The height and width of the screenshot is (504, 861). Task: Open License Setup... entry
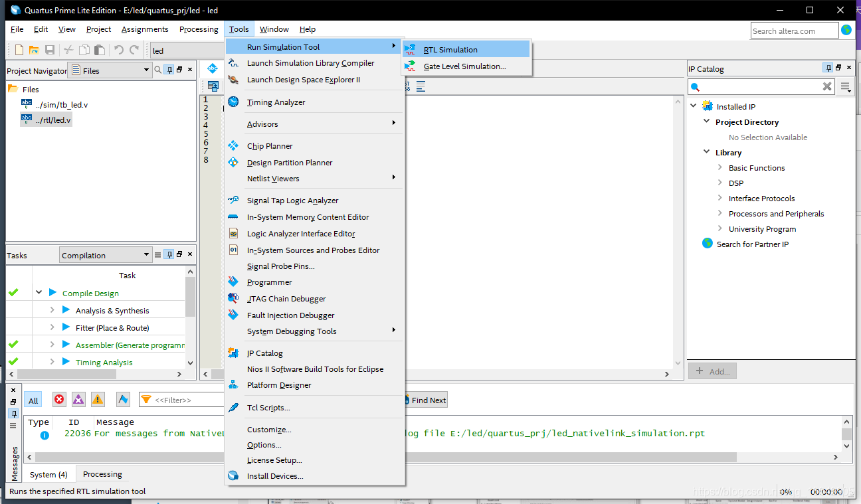pyautogui.click(x=315, y=460)
